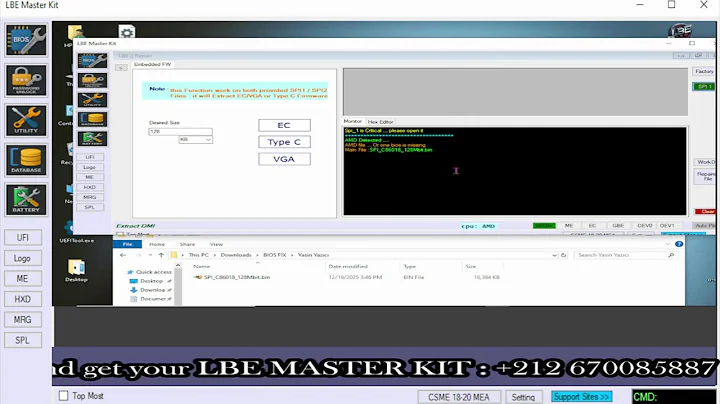Click the VGA extract button
This screenshot has width=720, height=404.
tap(284, 159)
